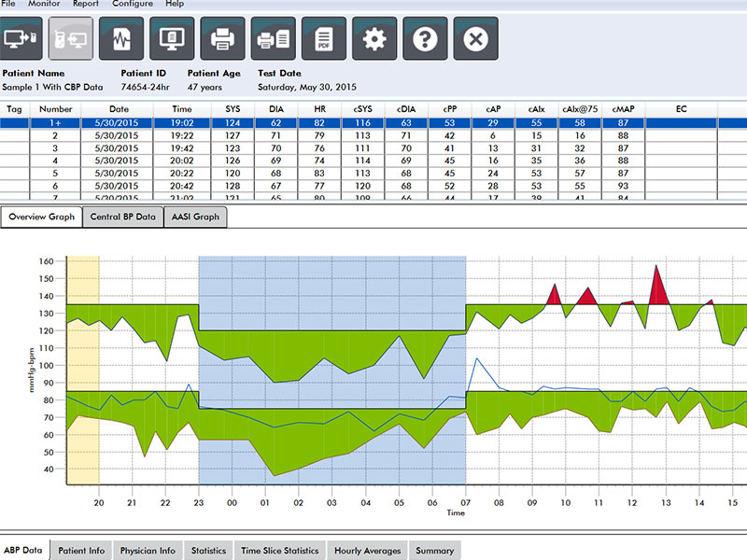Click the 19:22 time cell

182,135
